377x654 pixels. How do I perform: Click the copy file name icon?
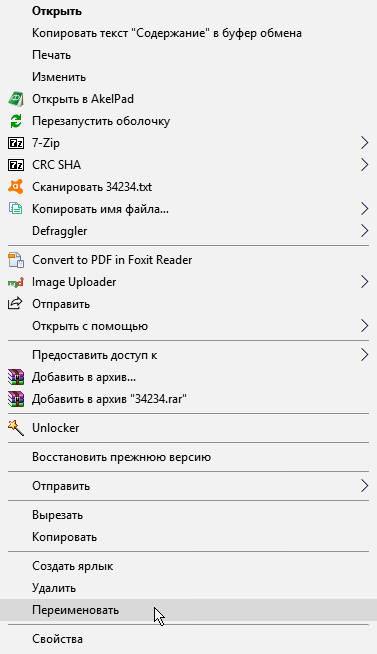tap(16, 209)
